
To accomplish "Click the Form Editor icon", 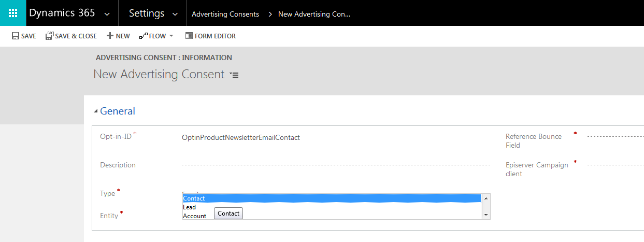I will (189, 36).
